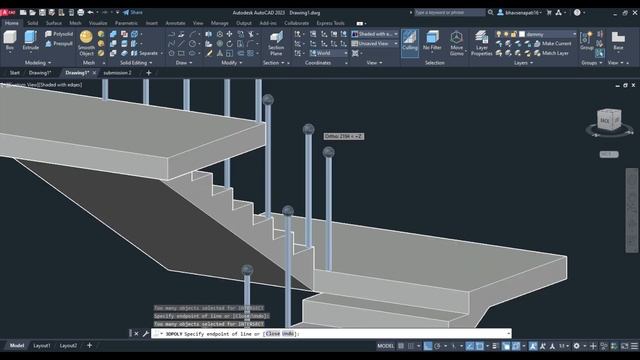
Task: Toggle polar tracking in status bar
Action: click(437, 346)
